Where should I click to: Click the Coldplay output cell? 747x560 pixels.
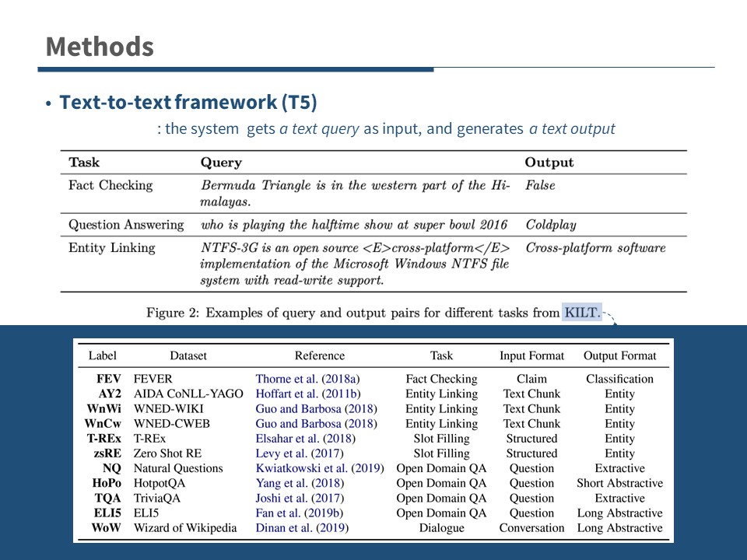(550, 225)
